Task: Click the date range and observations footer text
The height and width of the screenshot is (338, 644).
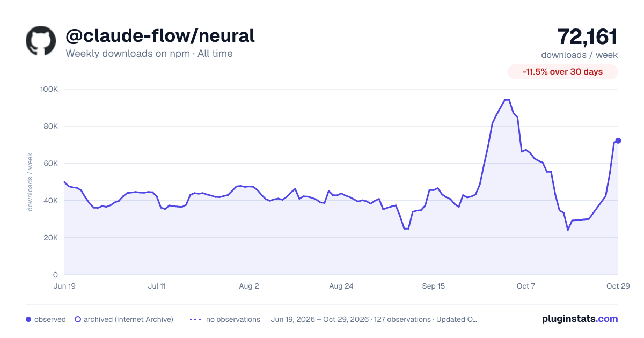Action: (x=374, y=319)
